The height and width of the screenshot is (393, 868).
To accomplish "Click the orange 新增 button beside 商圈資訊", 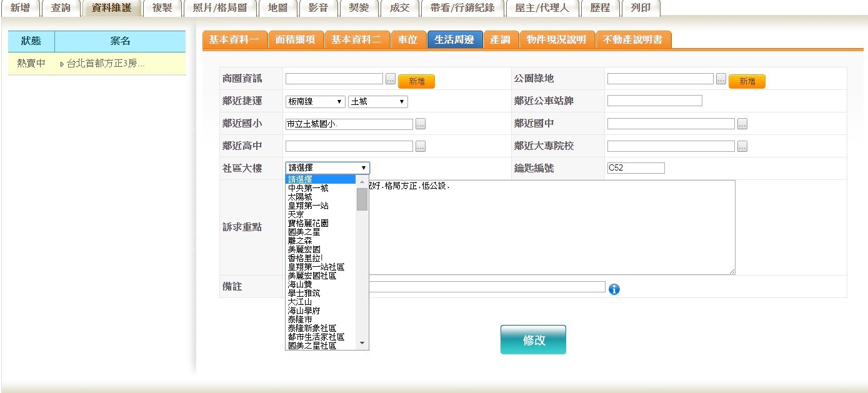I will [416, 81].
